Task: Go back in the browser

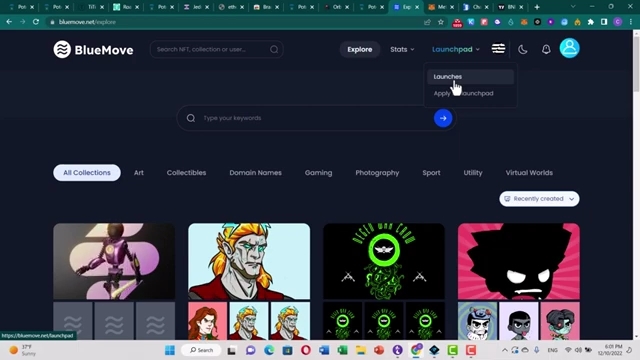Action: pos(9,22)
